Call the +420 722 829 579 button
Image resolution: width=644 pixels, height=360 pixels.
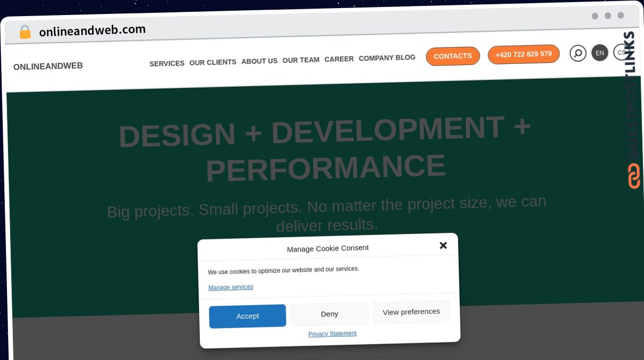point(524,54)
